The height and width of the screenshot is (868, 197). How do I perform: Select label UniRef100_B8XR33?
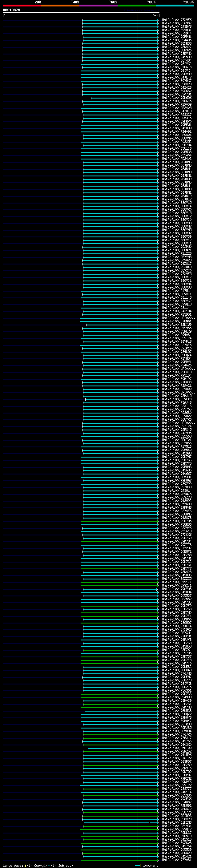coord(176,43)
